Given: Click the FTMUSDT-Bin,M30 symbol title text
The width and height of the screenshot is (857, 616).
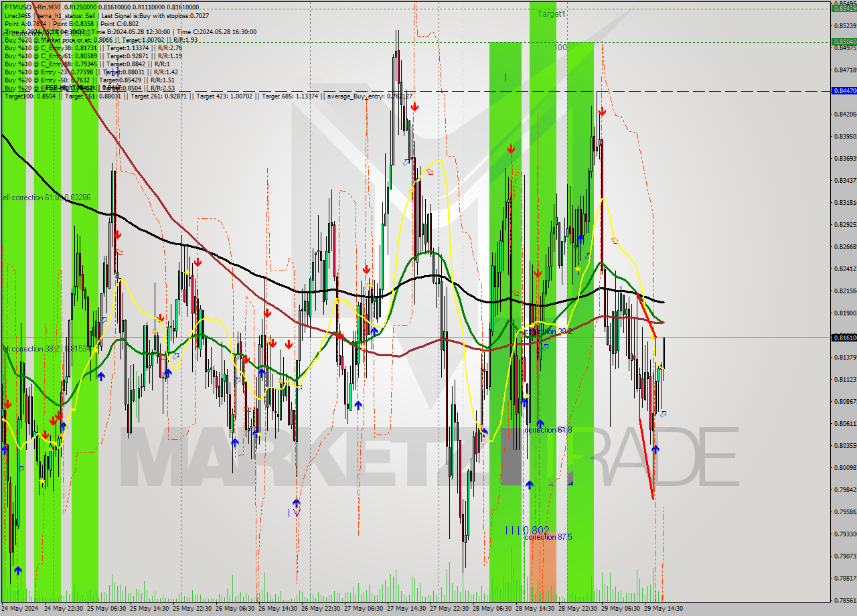Looking at the screenshot, I should click(x=33, y=7).
